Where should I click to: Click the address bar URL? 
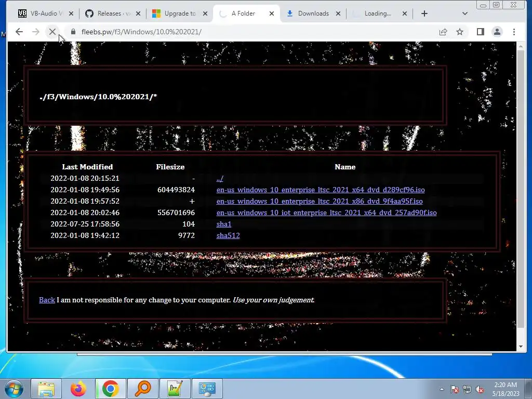(141, 32)
